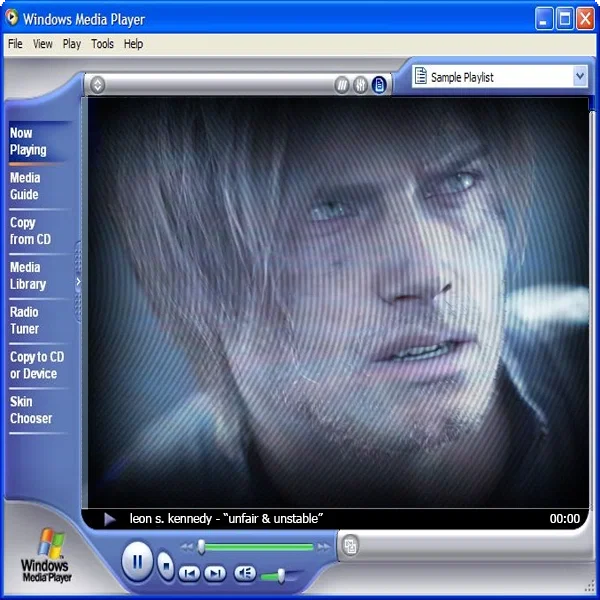The width and height of the screenshot is (600, 600).
Task: Skip to the previous track
Action: point(189,574)
